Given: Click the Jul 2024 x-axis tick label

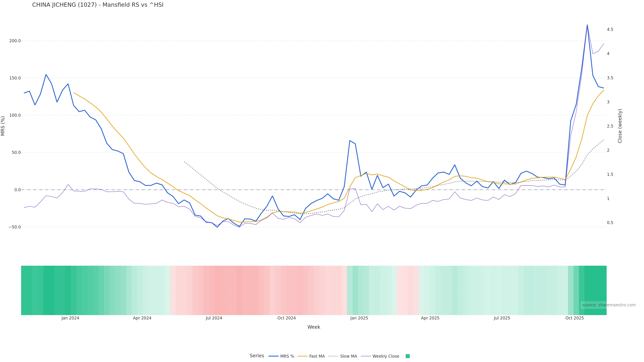Looking at the screenshot, I should click(x=214, y=318).
